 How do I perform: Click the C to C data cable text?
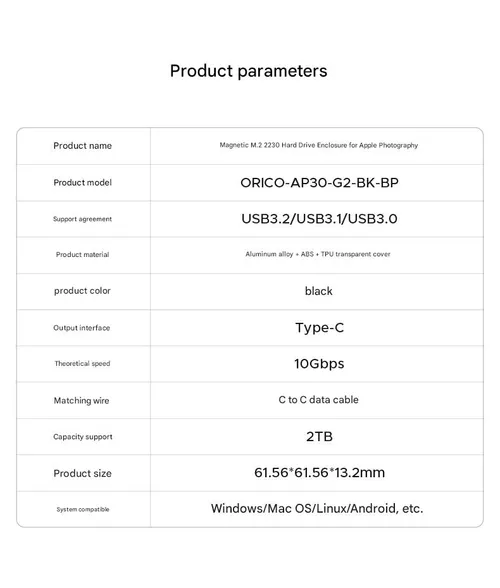point(318,400)
